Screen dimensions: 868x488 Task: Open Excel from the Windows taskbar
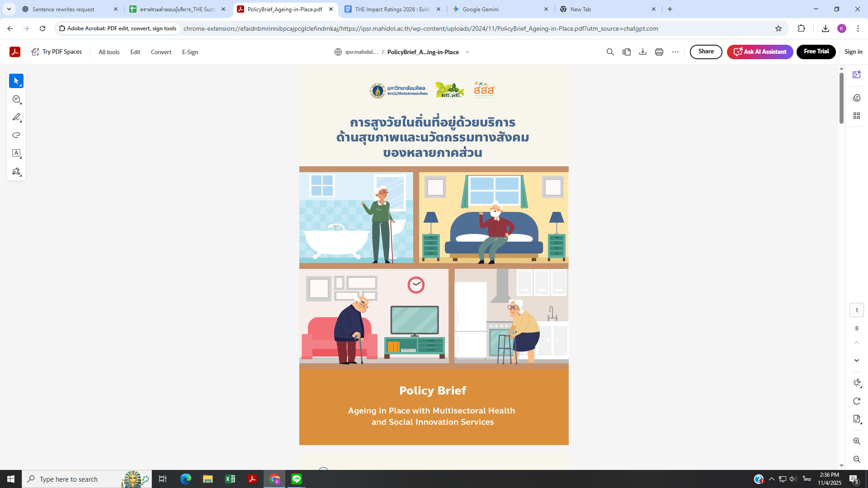(x=230, y=479)
